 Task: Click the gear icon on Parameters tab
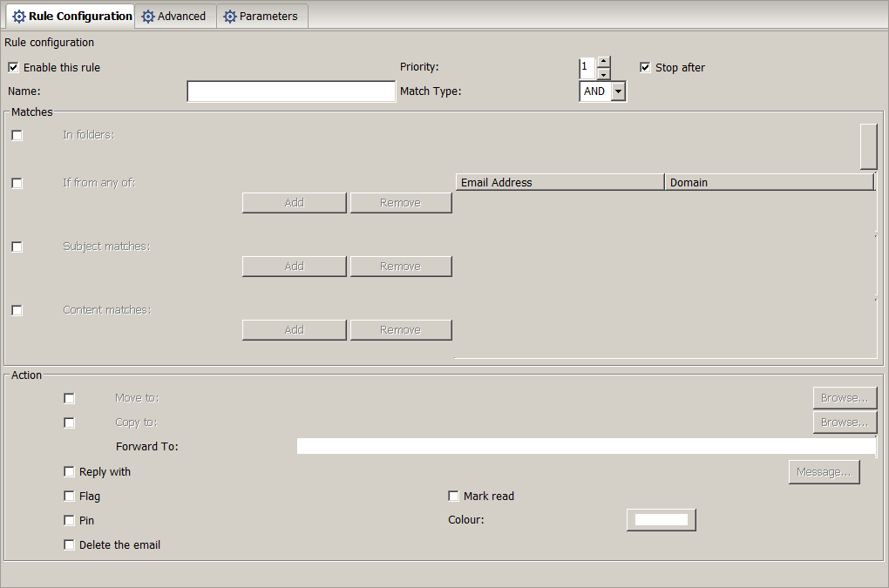tap(229, 17)
